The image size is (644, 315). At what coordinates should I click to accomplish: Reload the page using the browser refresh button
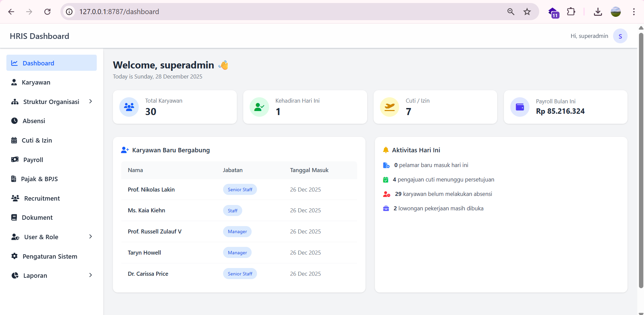(x=47, y=12)
